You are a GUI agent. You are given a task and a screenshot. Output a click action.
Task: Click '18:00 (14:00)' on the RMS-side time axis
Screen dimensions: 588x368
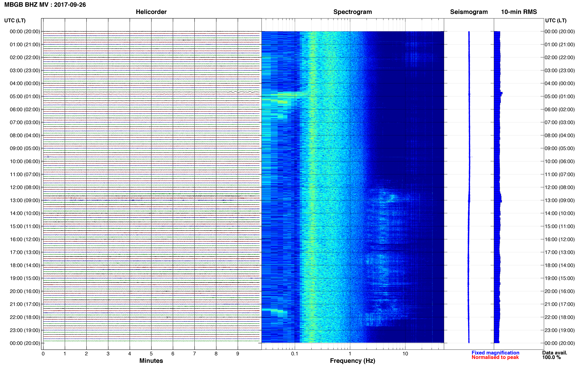coord(560,265)
